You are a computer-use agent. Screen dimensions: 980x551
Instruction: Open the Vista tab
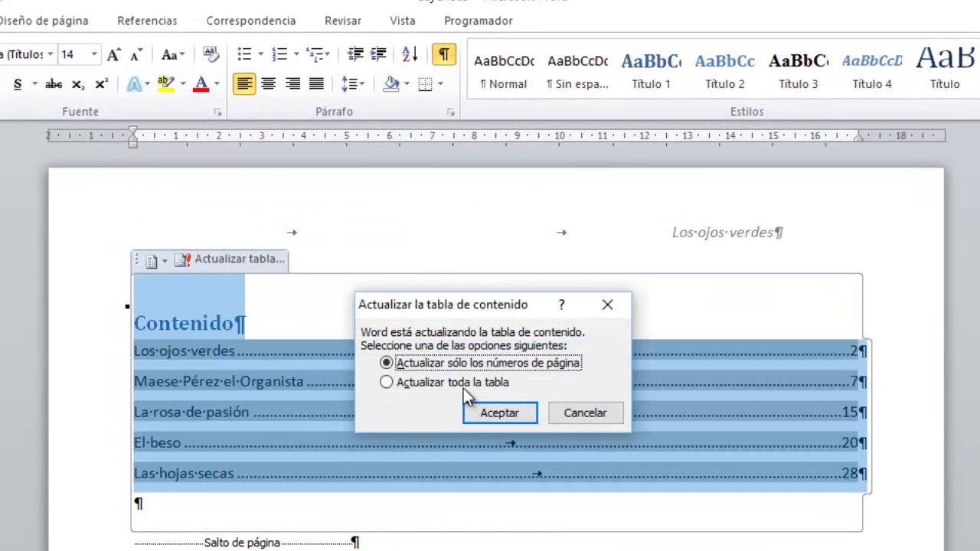[x=403, y=21]
